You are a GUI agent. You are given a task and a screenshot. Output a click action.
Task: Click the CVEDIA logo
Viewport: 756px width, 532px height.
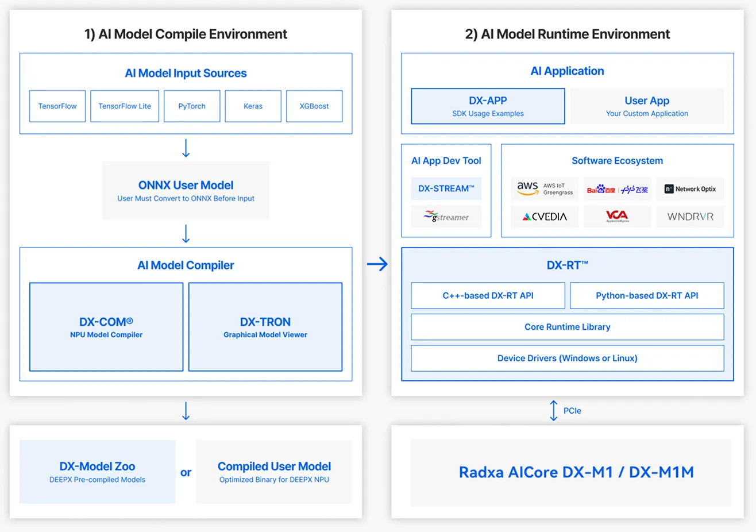[x=545, y=217]
